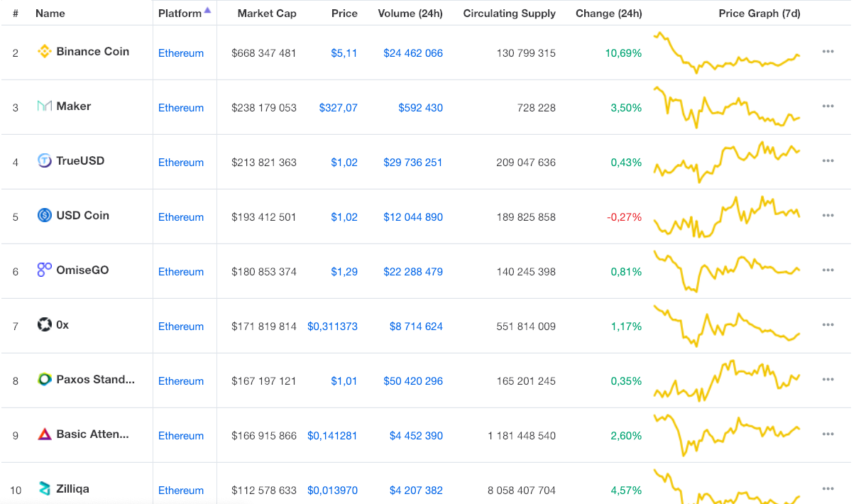Sort table by Price column header

click(x=344, y=13)
